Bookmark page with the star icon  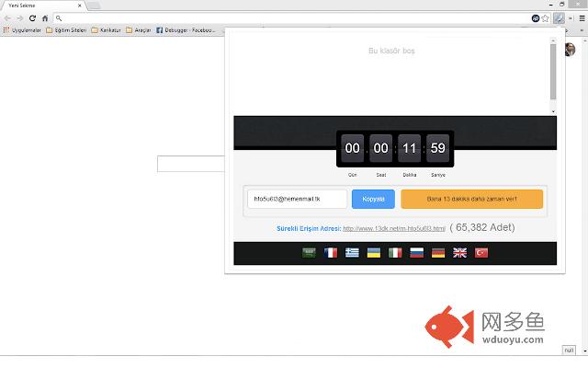click(x=546, y=17)
